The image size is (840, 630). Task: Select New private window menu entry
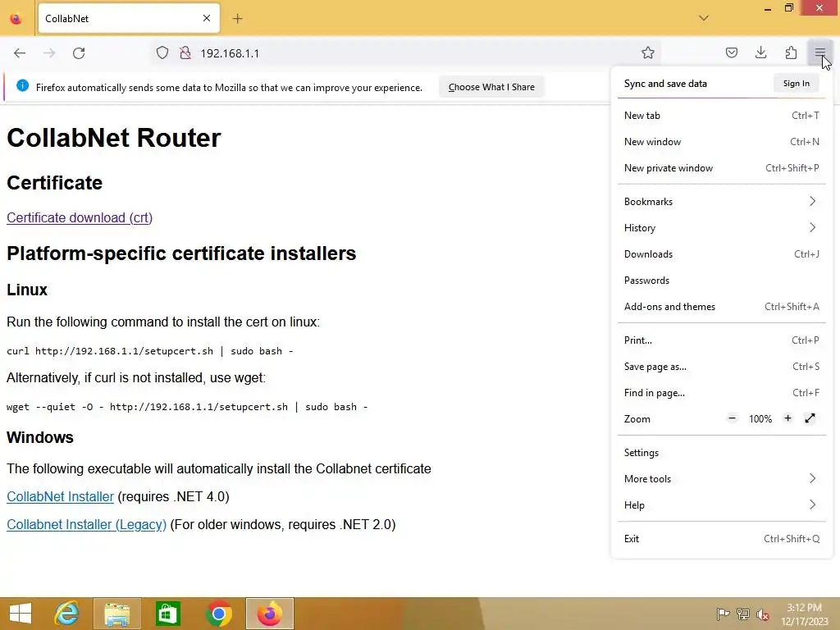coord(722,168)
